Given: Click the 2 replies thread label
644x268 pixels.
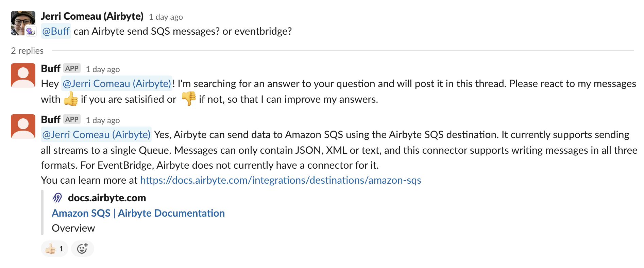Looking at the screenshot, I should [27, 51].
